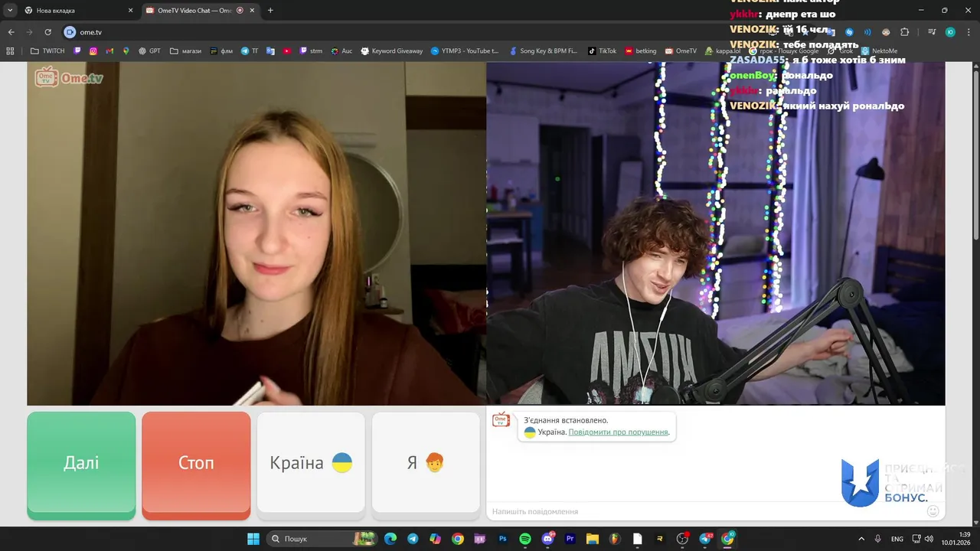Open FL Studio from the taskbar
The width and height of the screenshot is (980, 551).
click(615, 539)
